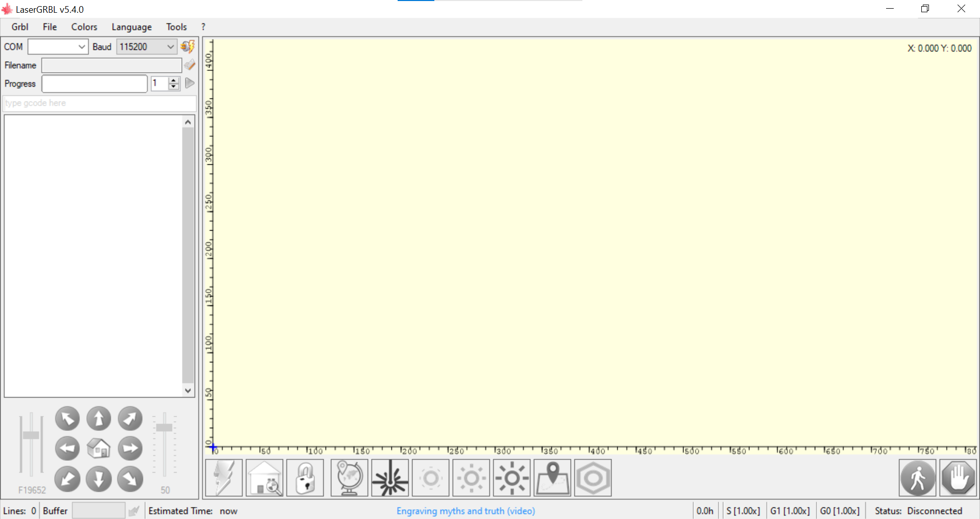Click the open file icon beside Filename
Viewport: 980px width, 519px height.
click(x=190, y=65)
